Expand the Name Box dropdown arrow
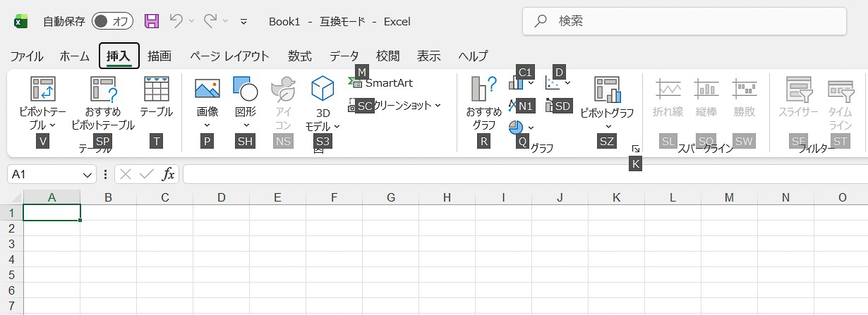 pyautogui.click(x=88, y=174)
